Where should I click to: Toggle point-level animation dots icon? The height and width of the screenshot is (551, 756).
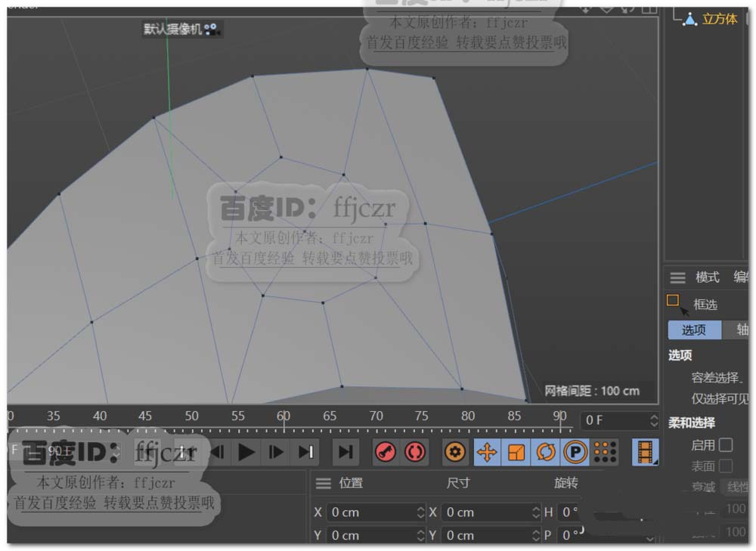pos(605,452)
